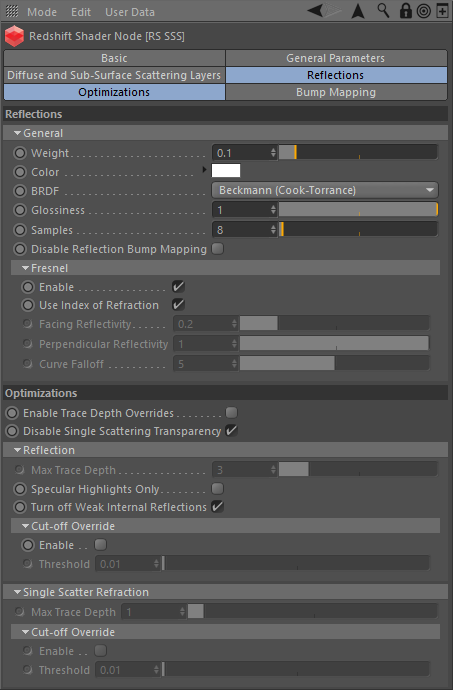The width and height of the screenshot is (453, 690).
Task: Open the User Data menu
Action: pos(130,12)
